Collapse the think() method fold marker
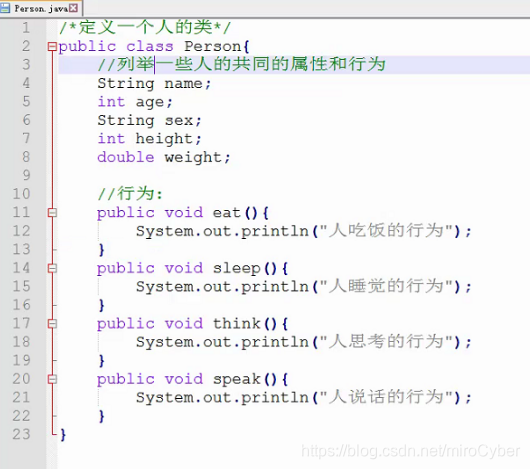Screen dimensions: 530x469 click(x=52, y=324)
